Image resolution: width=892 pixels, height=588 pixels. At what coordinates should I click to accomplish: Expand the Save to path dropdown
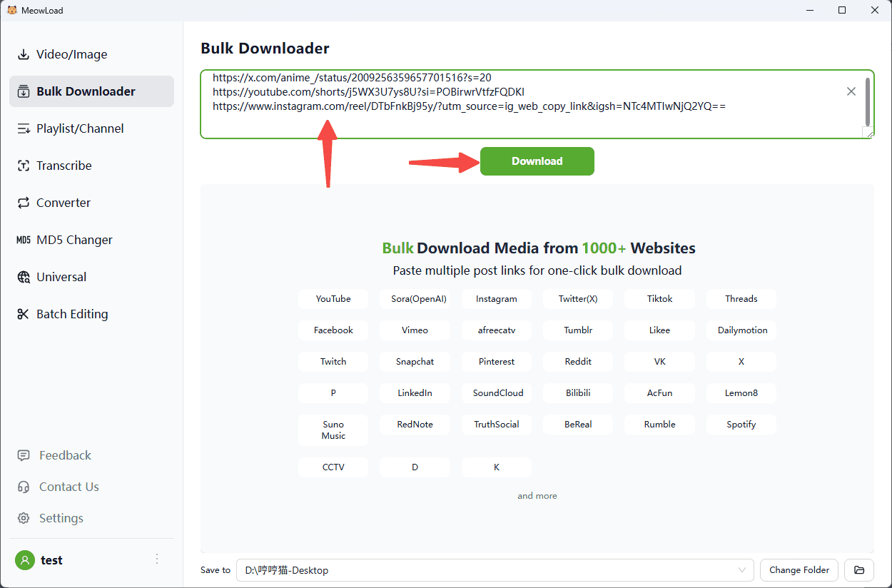[x=744, y=570]
